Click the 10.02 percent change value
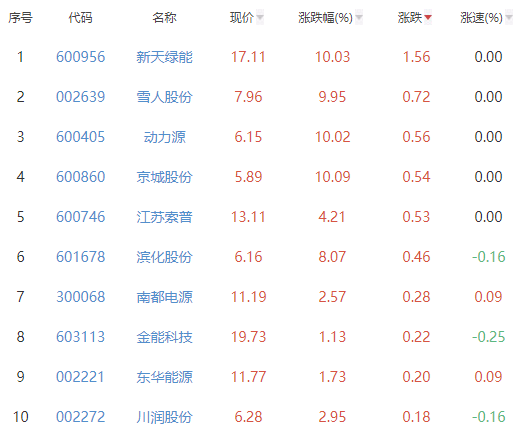 [333, 137]
